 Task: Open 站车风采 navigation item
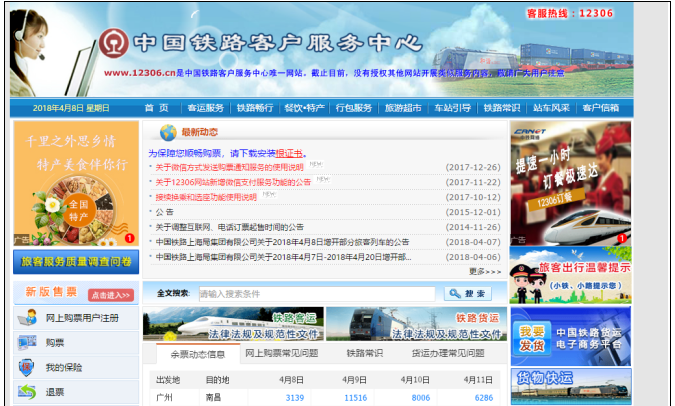tap(551, 108)
